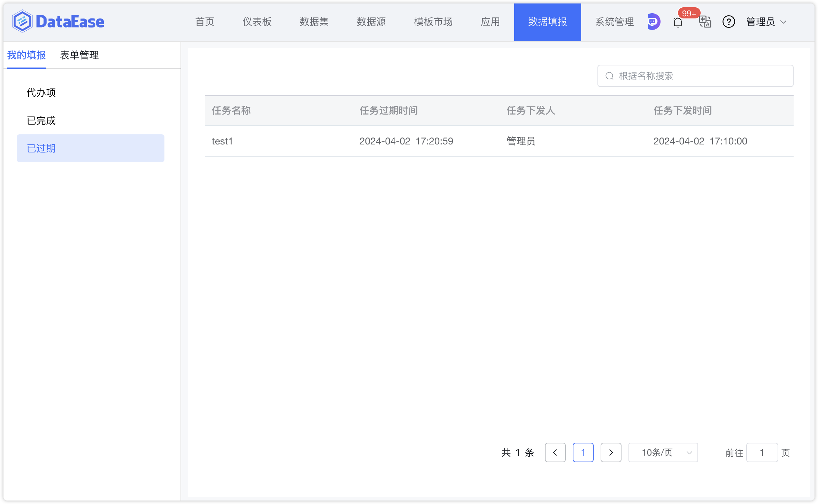The width and height of the screenshot is (818, 504).
Task: Click page number 1 button
Action: pyautogui.click(x=583, y=452)
